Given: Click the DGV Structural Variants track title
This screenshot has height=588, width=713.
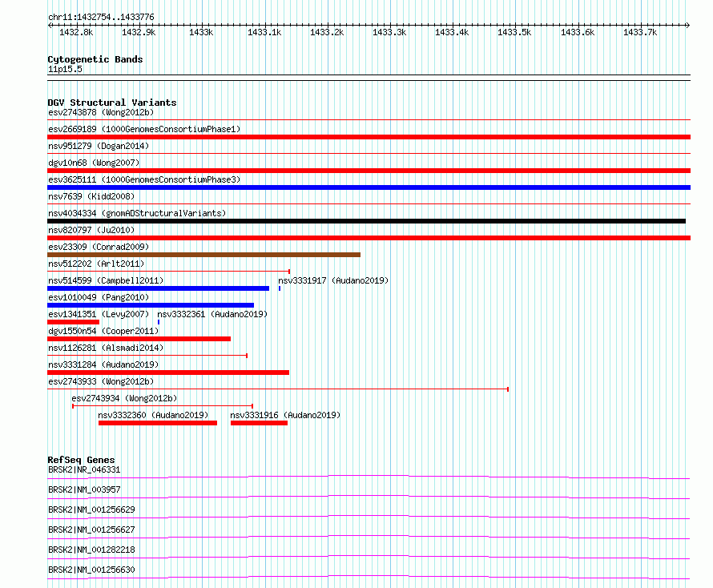Looking at the screenshot, I should pyautogui.click(x=112, y=103).
